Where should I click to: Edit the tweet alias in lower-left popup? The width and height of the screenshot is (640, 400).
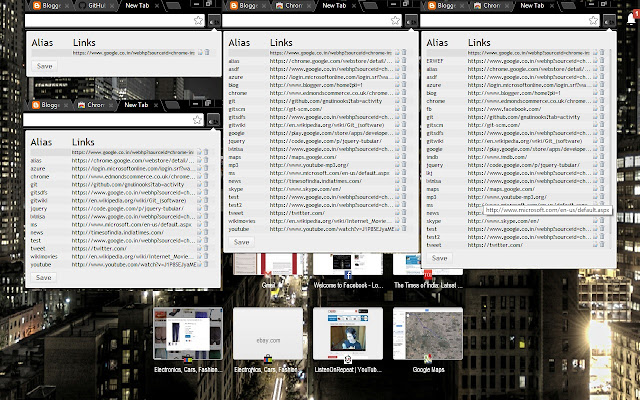point(199,249)
